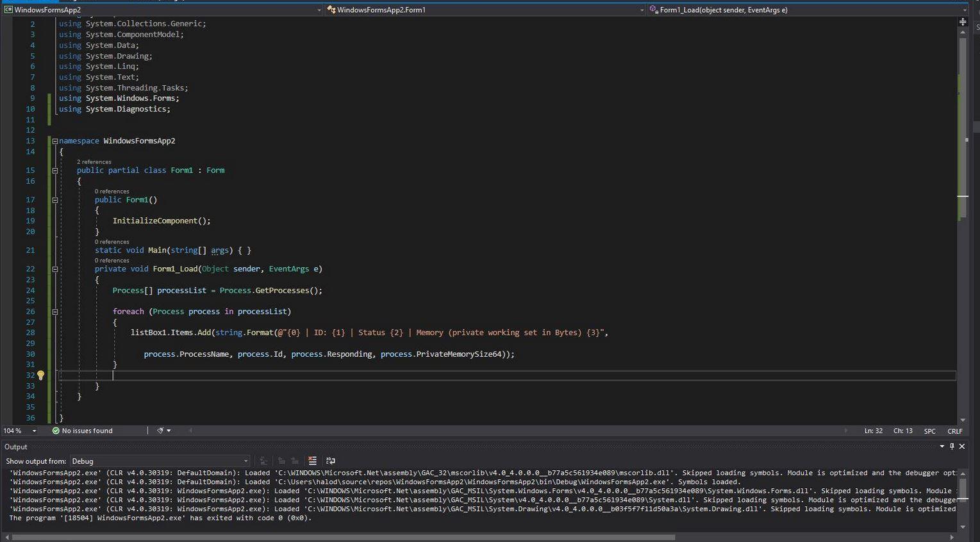Click the editor split window handle icon
Viewport: 980px width, 542px height.
(962, 22)
